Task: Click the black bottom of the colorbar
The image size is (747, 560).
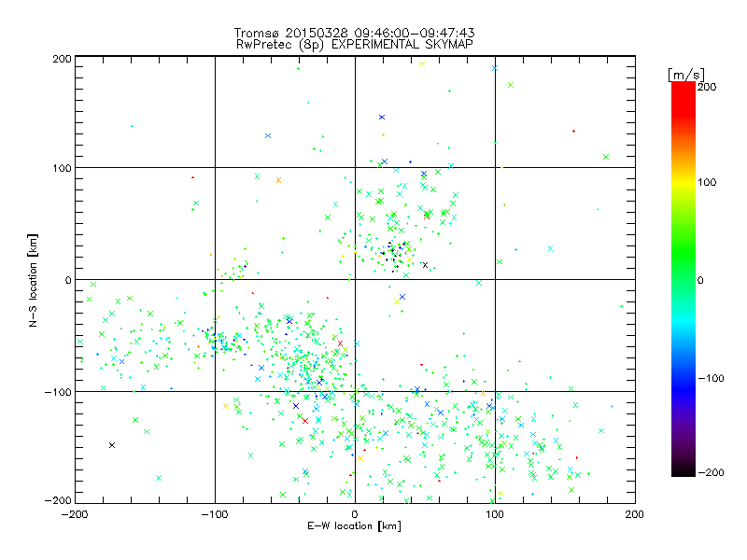Action: pyautogui.click(x=684, y=470)
